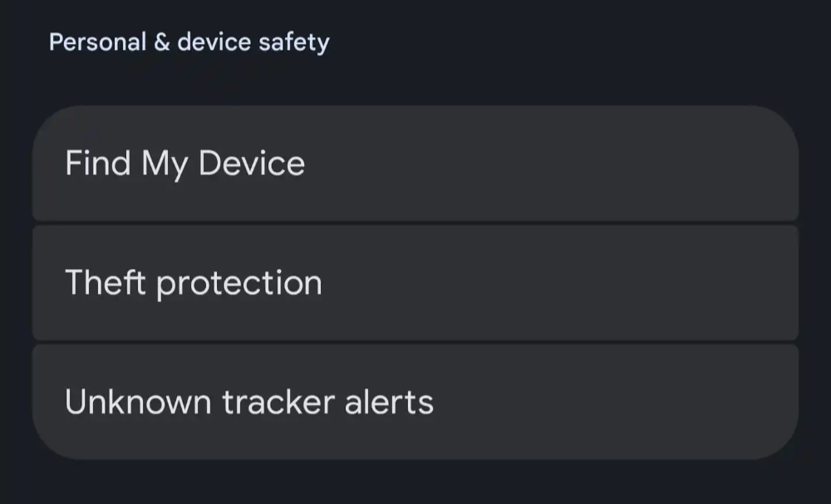Open Find My Device settings
This screenshot has width=831, height=504.
415,164
